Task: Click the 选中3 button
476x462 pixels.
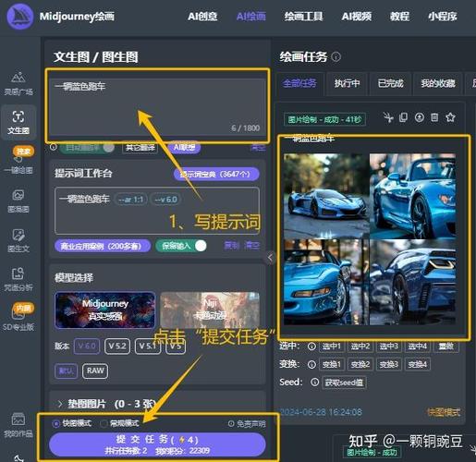Action: 389,346
